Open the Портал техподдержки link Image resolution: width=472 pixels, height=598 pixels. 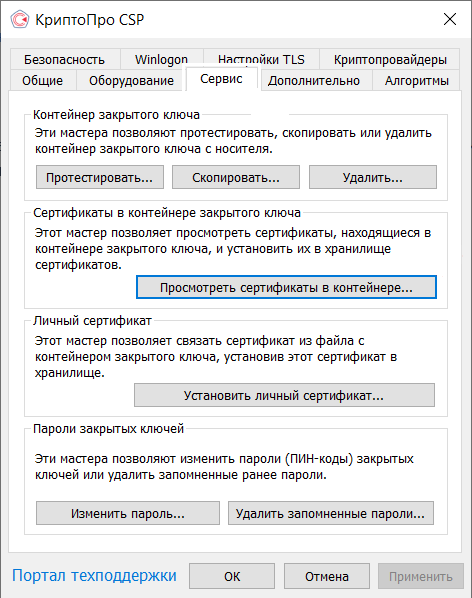click(94, 575)
